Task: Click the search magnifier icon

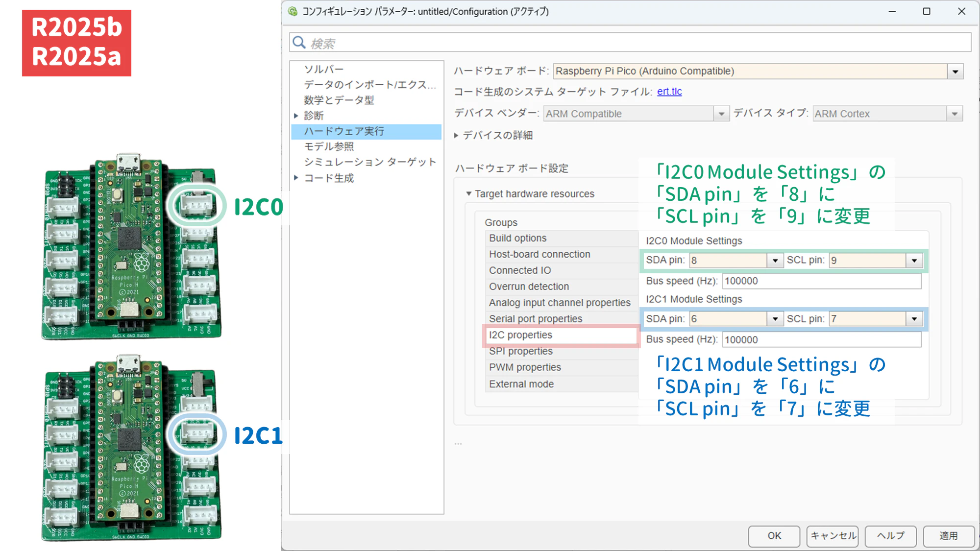Action: tap(299, 43)
